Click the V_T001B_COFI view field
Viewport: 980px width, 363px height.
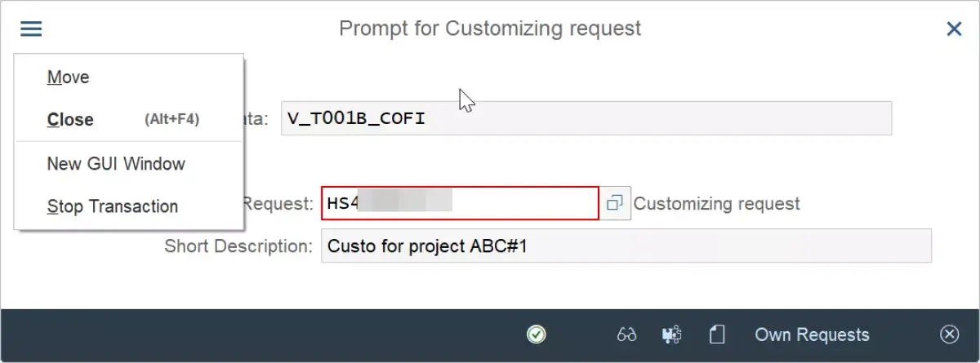click(586, 118)
